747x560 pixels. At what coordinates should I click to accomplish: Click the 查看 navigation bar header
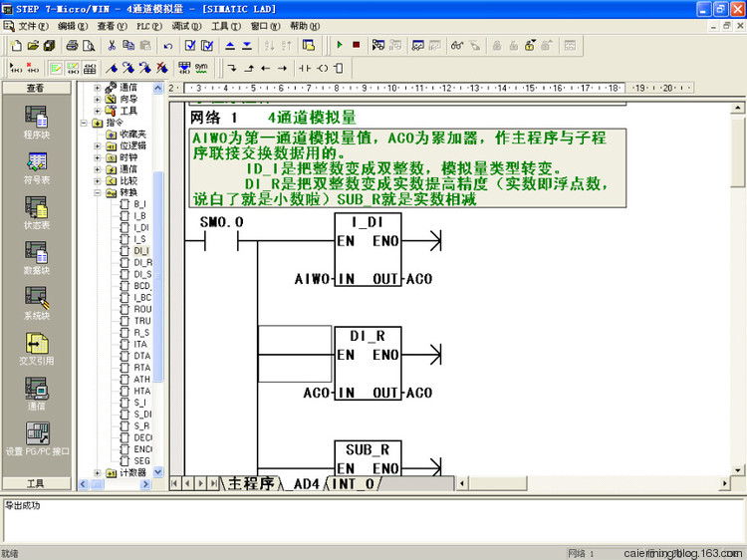(x=36, y=88)
